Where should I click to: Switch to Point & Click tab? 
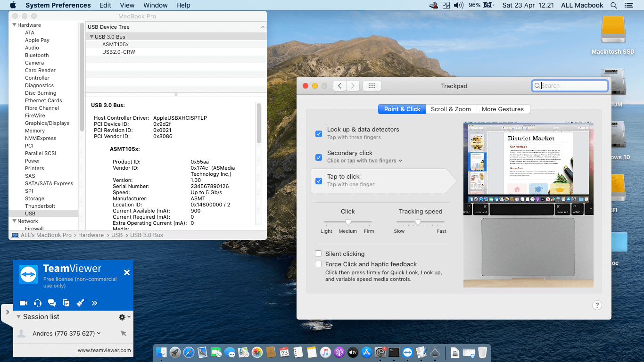point(402,109)
